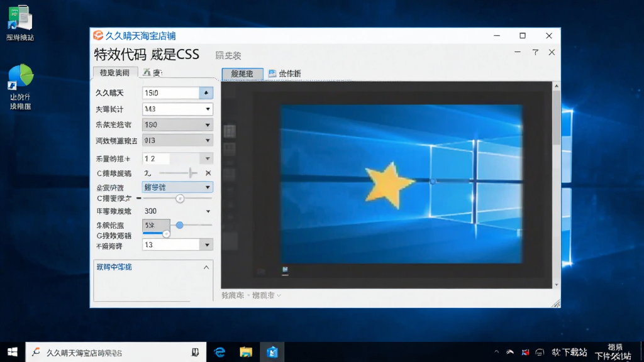Click the up arrow beside the 1510 field
644x362 pixels.
(x=206, y=93)
